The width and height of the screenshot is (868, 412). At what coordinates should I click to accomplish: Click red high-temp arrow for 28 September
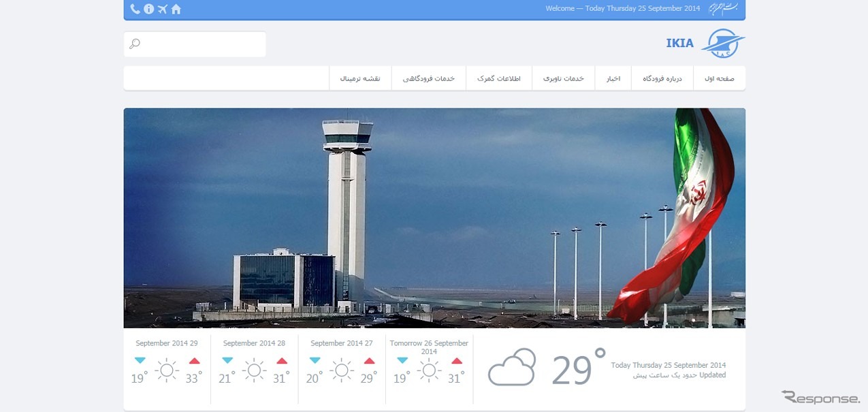click(x=282, y=361)
